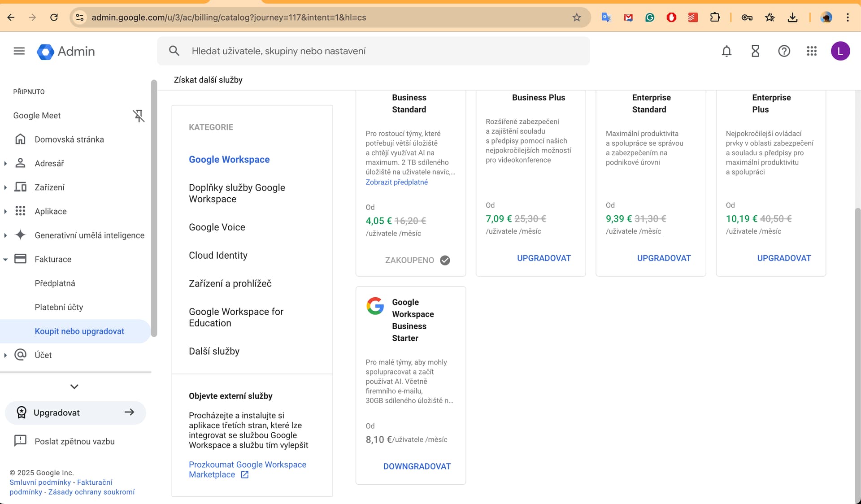Select Google Workspace for Education category
This screenshot has width=861, height=504.
tap(236, 317)
